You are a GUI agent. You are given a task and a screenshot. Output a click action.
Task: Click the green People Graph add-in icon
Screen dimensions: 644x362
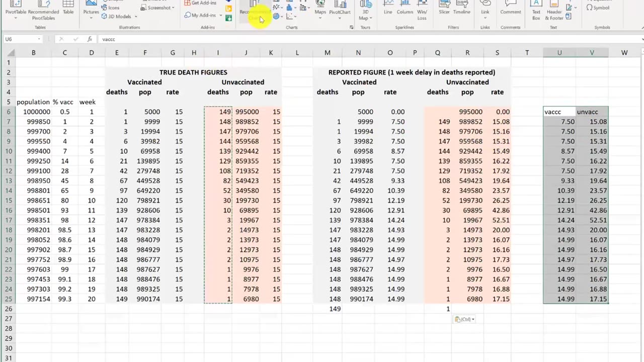[x=228, y=18]
